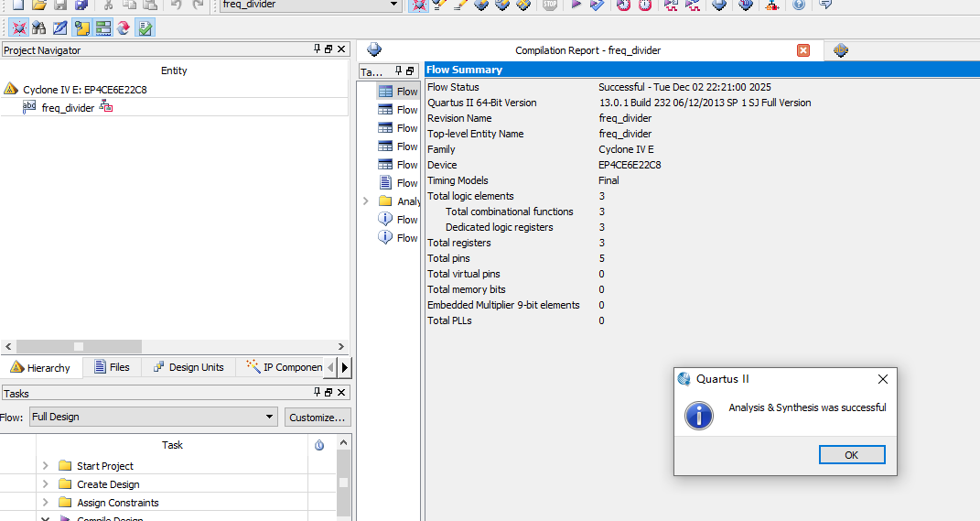The width and height of the screenshot is (980, 521).
Task: Show previous navigator tabs with left arrow
Action: [x=331, y=367]
